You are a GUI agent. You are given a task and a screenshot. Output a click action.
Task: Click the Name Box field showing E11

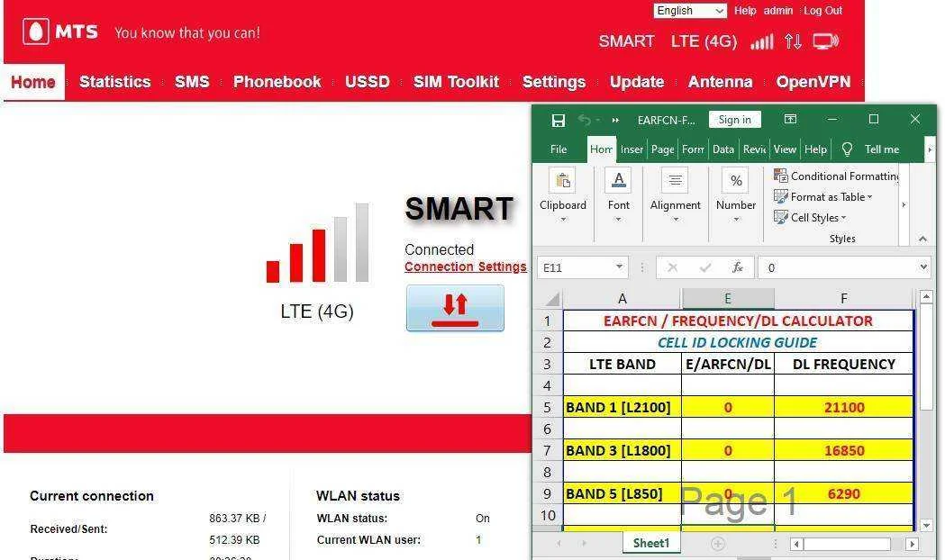click(582, 267)
